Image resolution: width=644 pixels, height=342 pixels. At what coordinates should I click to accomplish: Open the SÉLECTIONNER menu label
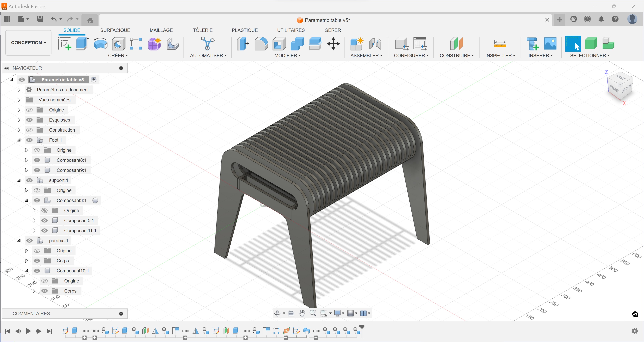590,55
